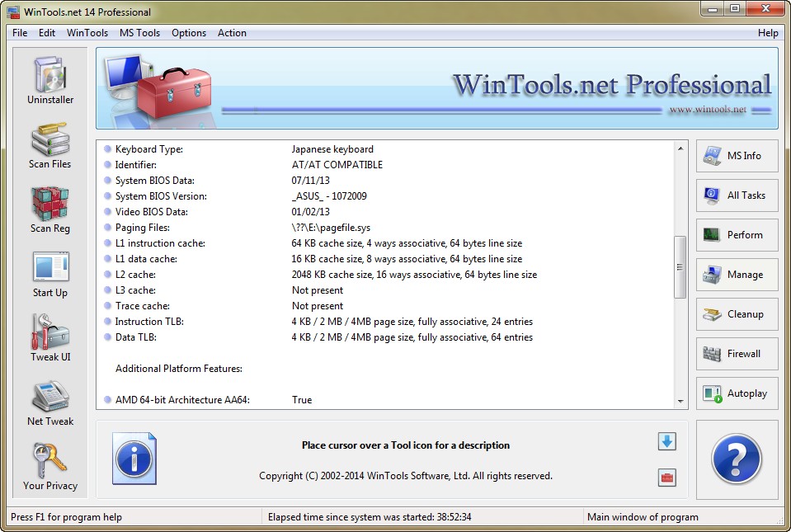Screen dimensions: 791x532
Task: Minimize the WinTools.net window
Action: pos(713,8)
